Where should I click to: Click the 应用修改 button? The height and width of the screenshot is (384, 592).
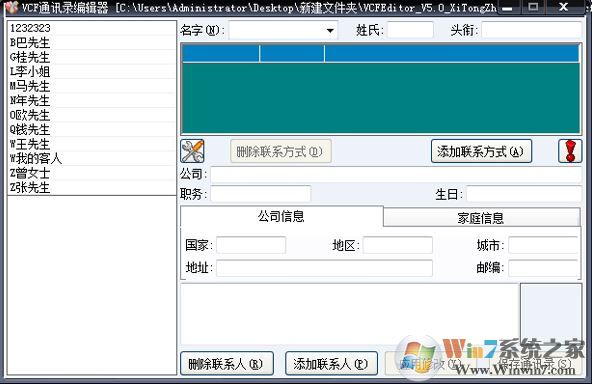[430, 364]
